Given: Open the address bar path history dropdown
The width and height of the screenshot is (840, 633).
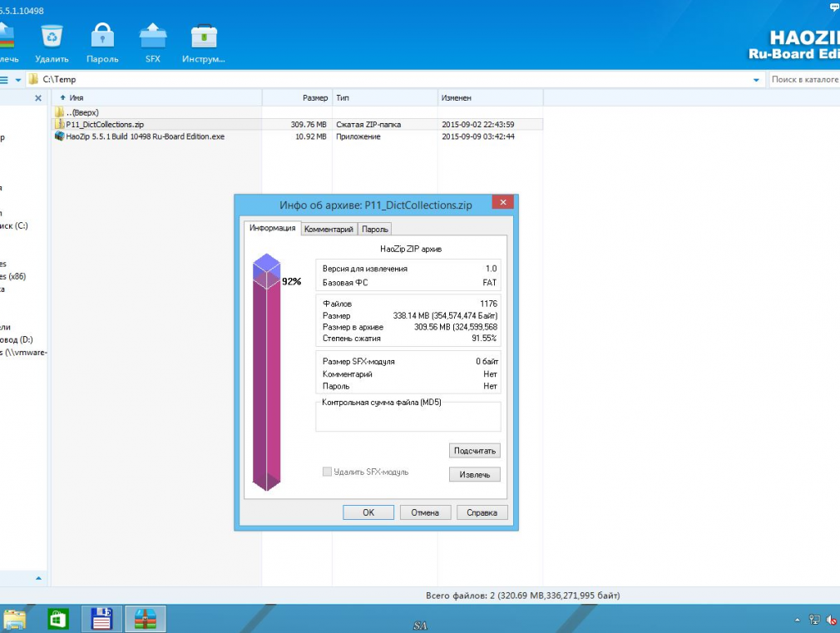Looking at the screenshot, I should (756, 80).
